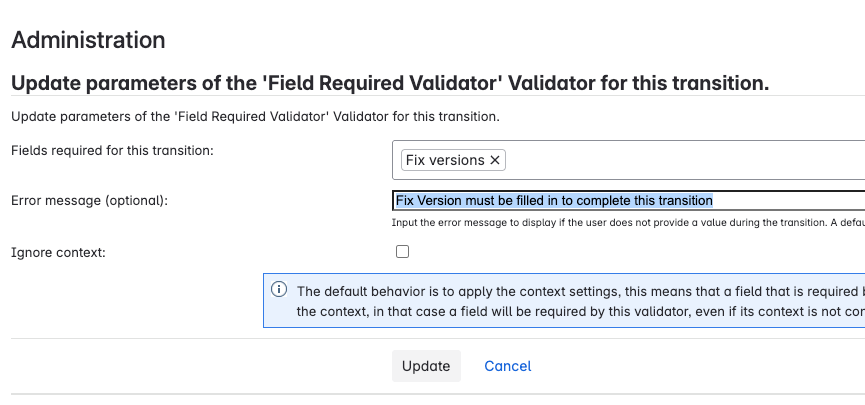Image resolution: width=865 pixels, height=405 pixels.
Task: Remove the Fix versions chip via X
Action: pyautogui.click(x=495, y=161)
